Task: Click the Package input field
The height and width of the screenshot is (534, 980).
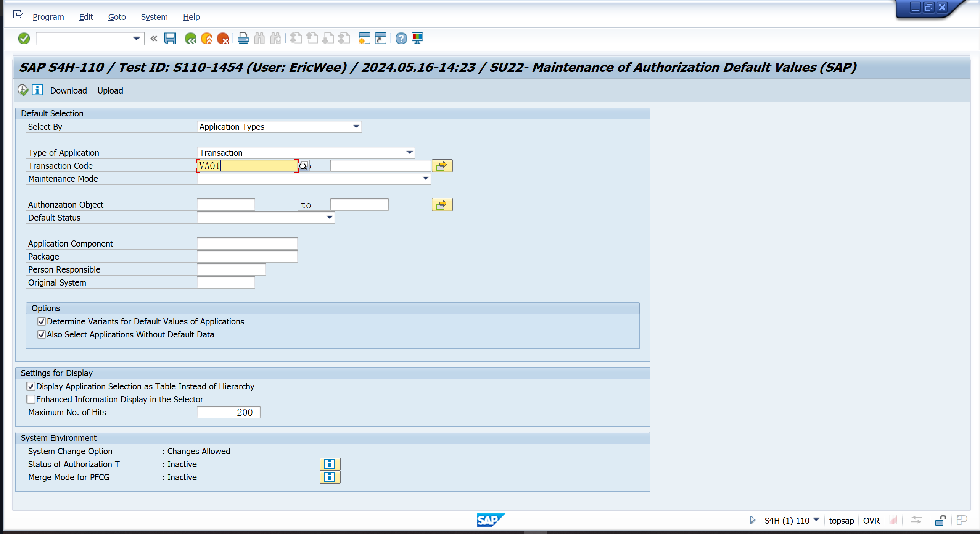Action: coord(247,257)
